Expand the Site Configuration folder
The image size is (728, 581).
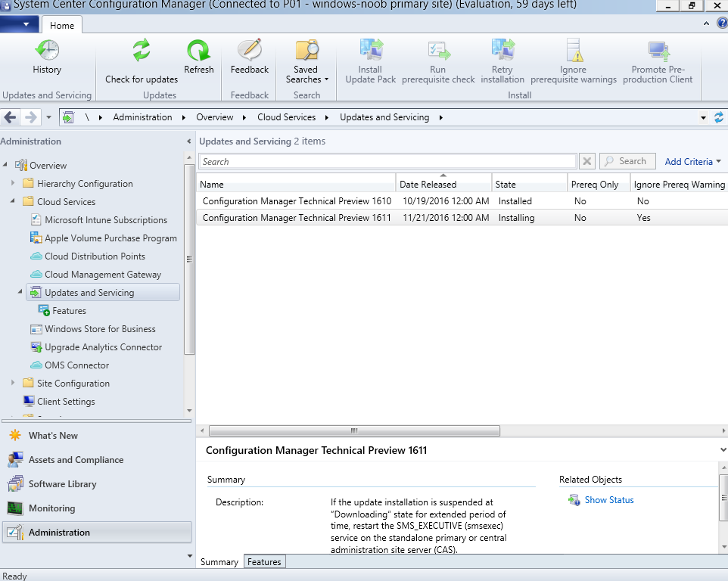(x=13, y=383)
